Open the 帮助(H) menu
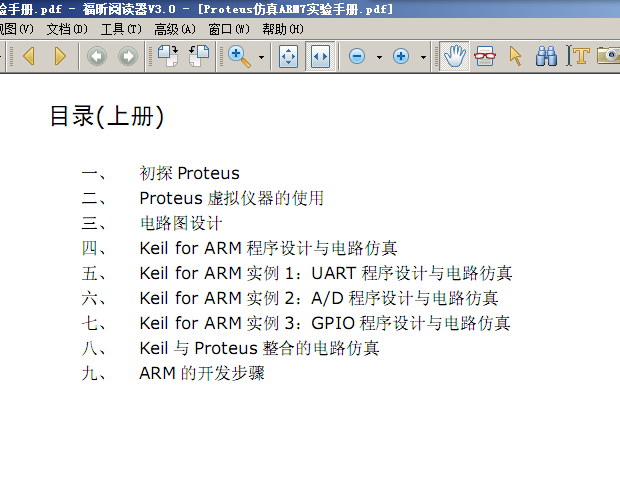The image size is (620, 485). pos(283,29)
